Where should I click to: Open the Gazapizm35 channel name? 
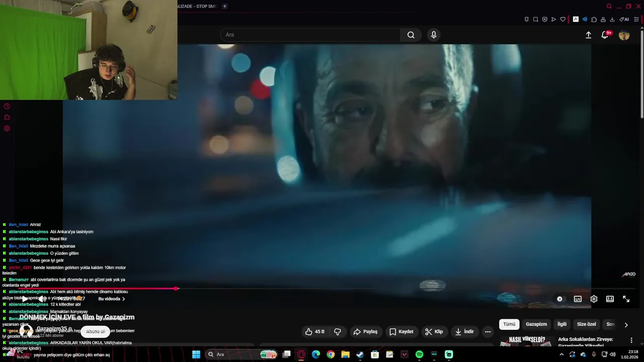click(x=52, y=329)
